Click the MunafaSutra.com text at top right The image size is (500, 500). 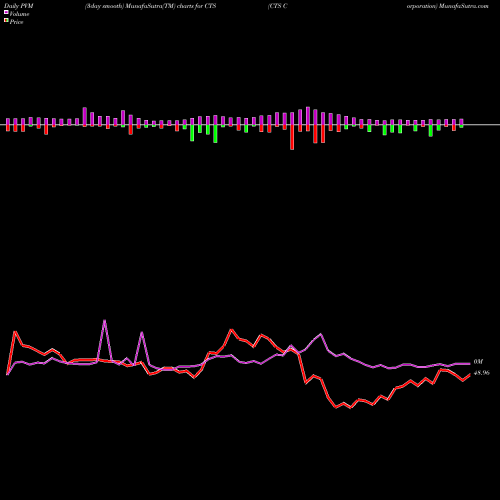464,6
